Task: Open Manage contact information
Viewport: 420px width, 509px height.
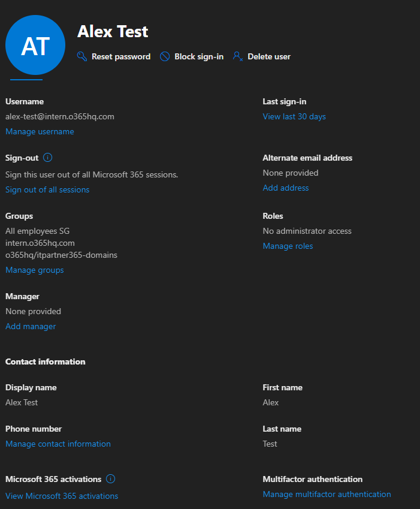Action: point(58,444)
